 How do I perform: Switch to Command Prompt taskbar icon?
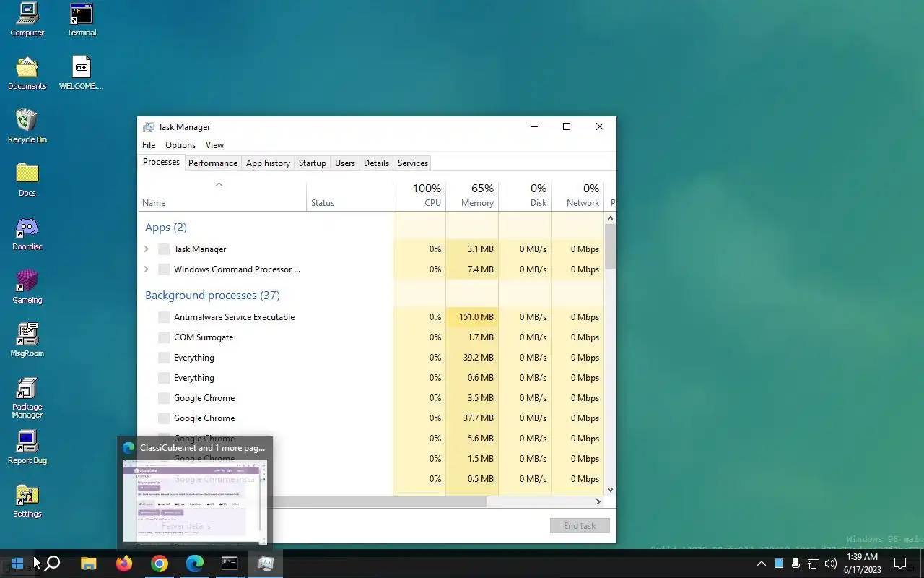[x=230, y=564]
